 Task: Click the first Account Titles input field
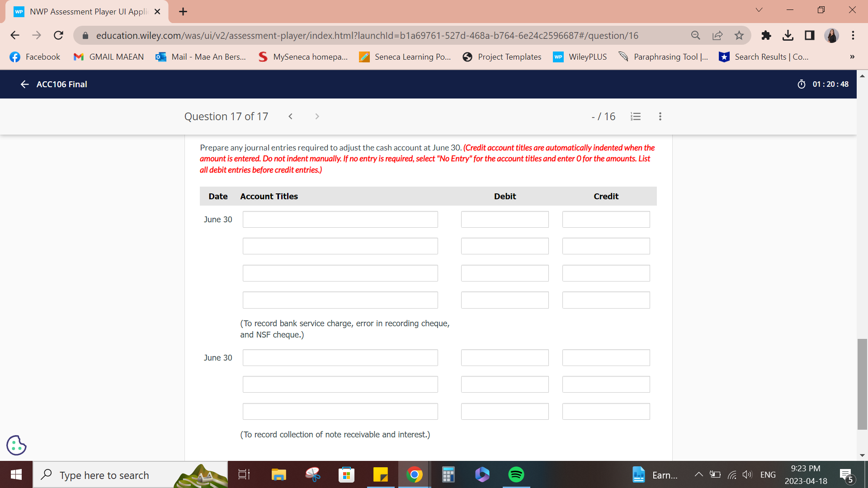[x=340, y=219]
